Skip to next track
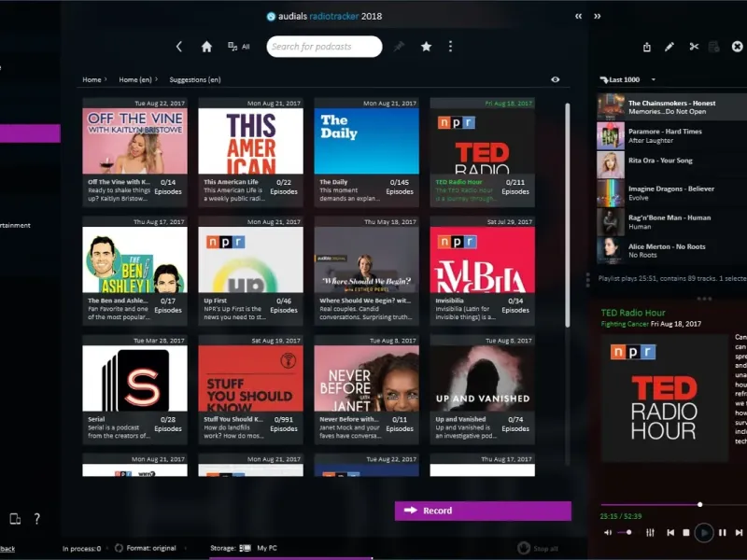The height and width of the screenshot is (560, 747). (x=739, y=532)
